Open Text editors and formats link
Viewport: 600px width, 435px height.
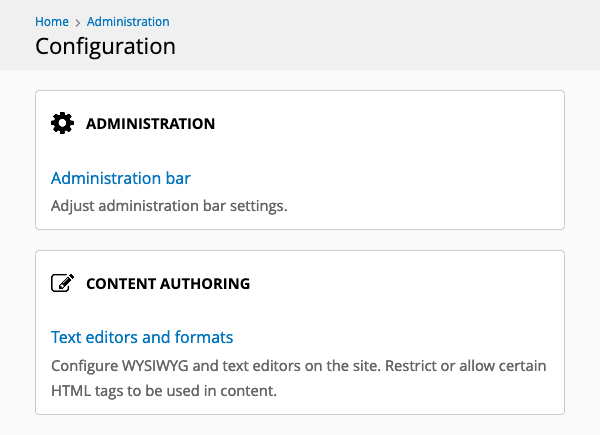tap(142, 337)
